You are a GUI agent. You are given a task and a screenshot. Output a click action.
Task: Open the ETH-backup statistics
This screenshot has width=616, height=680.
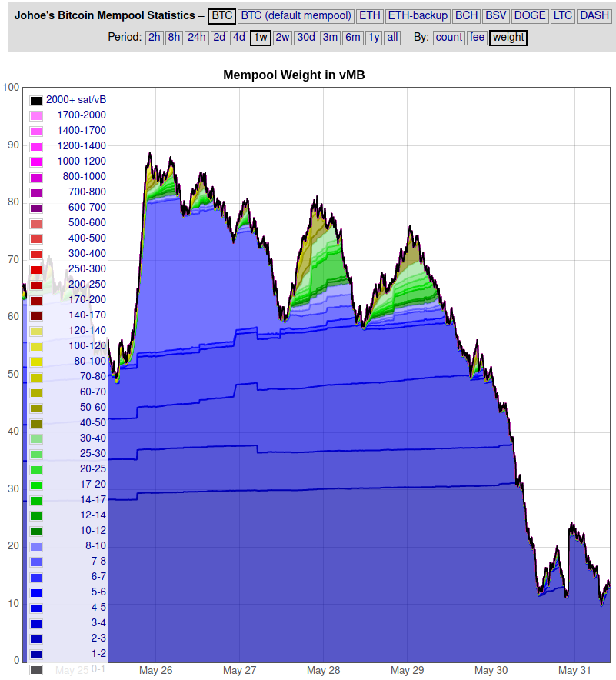(x=418, y=16)
